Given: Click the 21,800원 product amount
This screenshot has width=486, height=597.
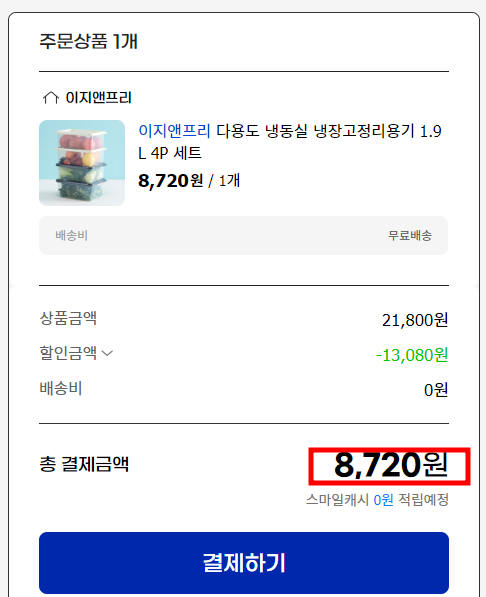Looking at the screenshot, I should tap(415, 320).
